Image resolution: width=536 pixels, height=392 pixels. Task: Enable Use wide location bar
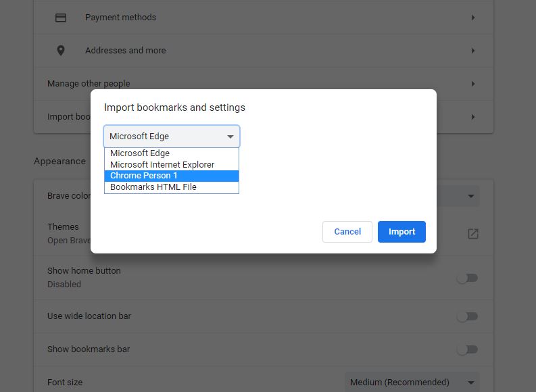coord(467,316)
